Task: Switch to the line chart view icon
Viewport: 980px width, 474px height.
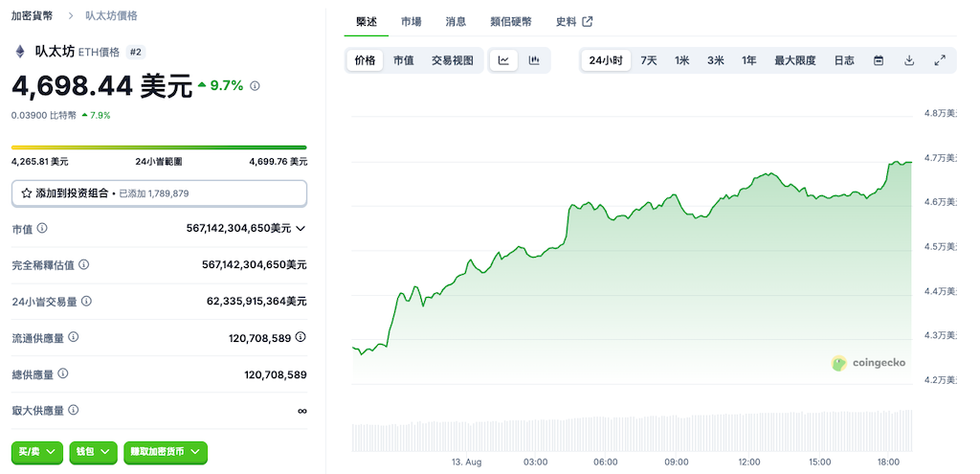Action: tap(504, 60)
